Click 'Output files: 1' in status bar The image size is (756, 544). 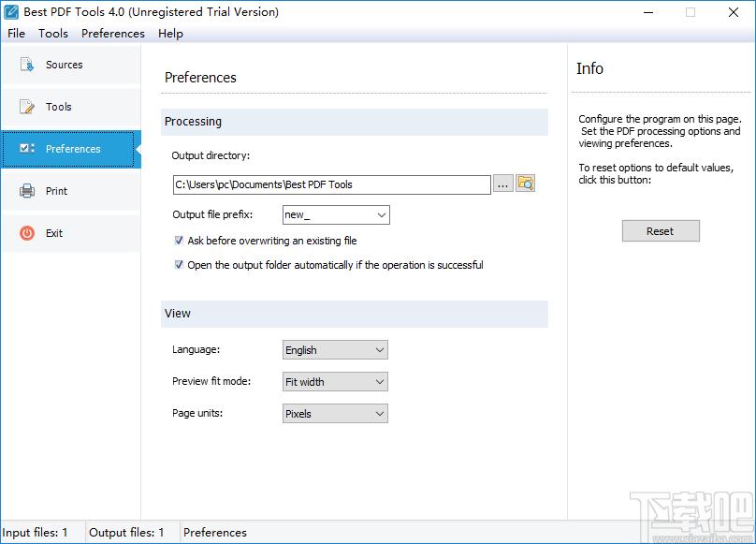(x=126, y=533)
